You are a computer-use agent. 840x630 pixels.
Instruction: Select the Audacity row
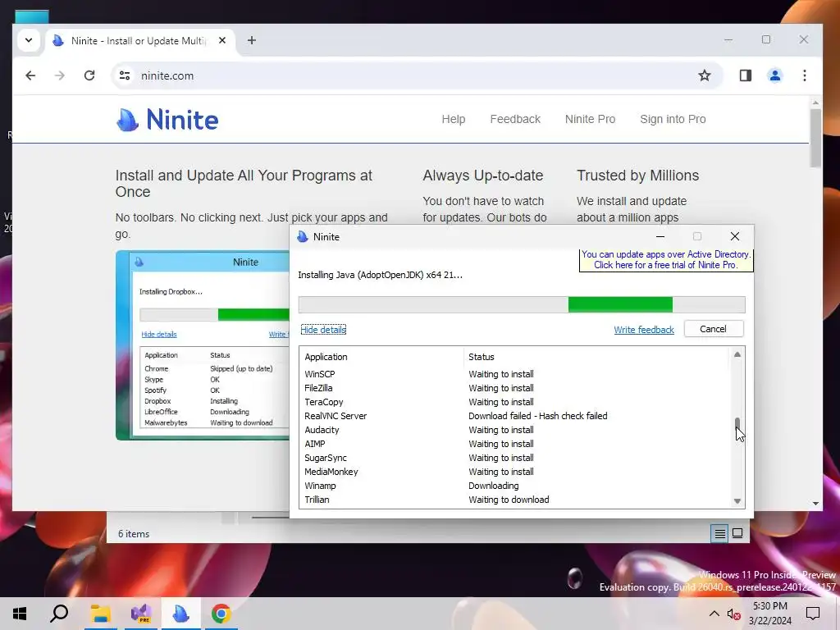click(514, 430)
